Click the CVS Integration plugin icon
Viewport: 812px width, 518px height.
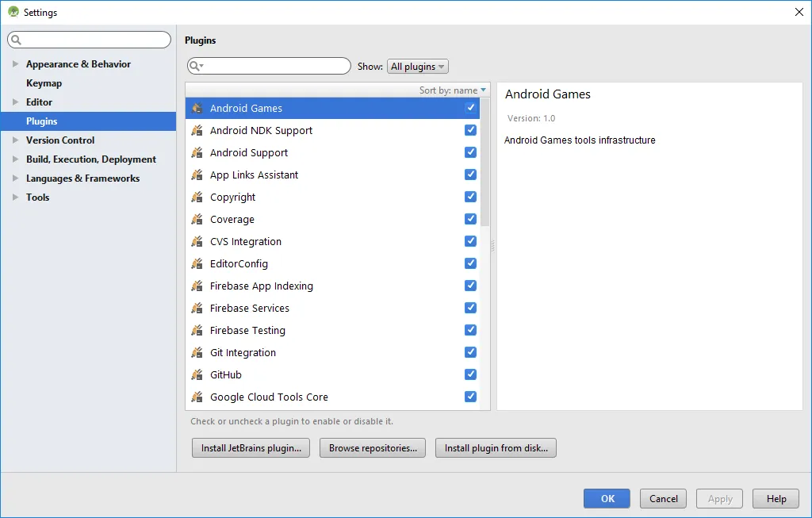coord(197,242)
